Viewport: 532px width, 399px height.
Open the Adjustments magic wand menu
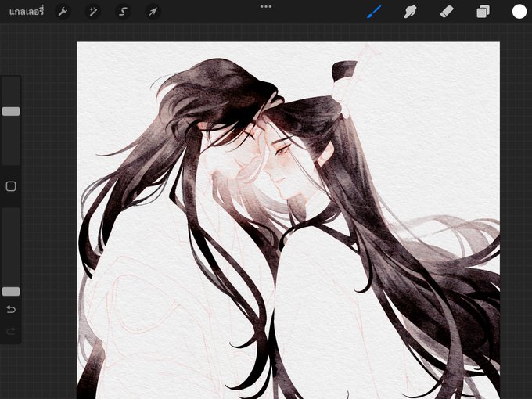pos(92,12)
